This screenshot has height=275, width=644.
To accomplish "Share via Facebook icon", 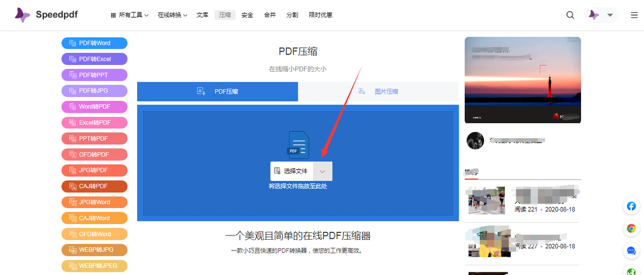I will pyautogui.click(x=632, y=206).
